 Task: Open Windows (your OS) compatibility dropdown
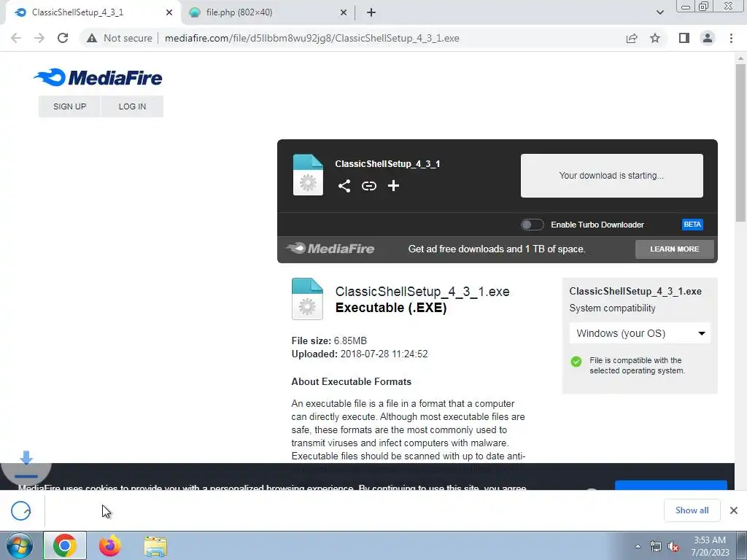tap(640, 333)
